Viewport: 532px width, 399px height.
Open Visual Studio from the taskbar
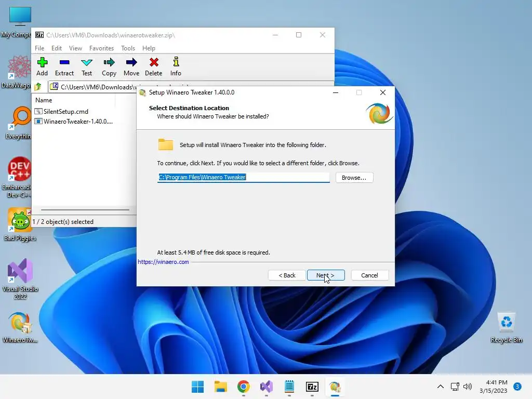267,387
